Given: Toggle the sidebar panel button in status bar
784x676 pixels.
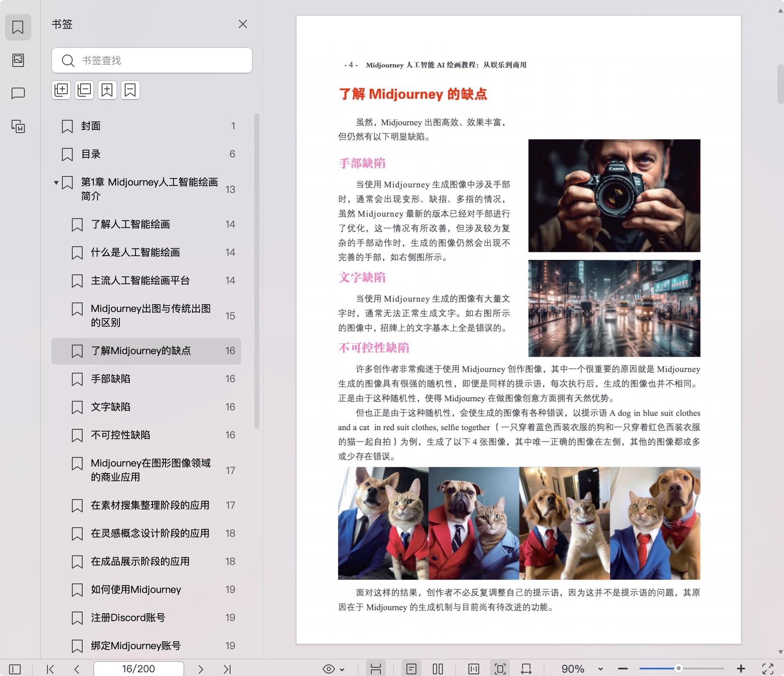Looking at the screenshot, I should coord(15,669).
